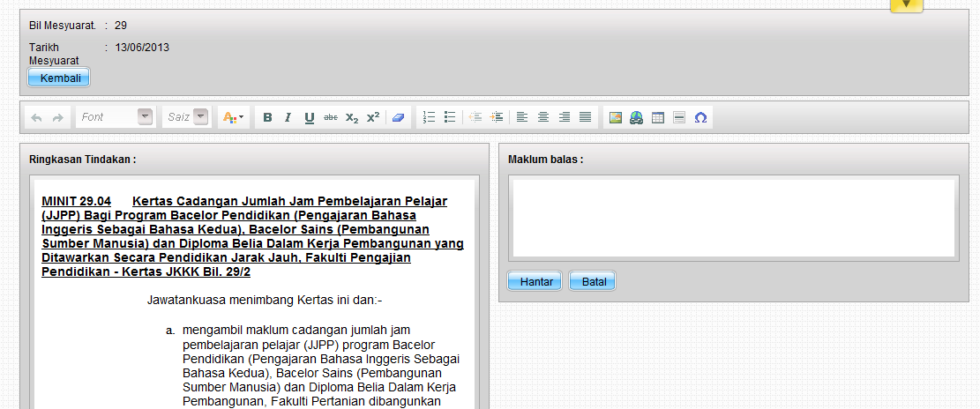Click the MINIT 29.04 heading text

[x=76, y=201]
